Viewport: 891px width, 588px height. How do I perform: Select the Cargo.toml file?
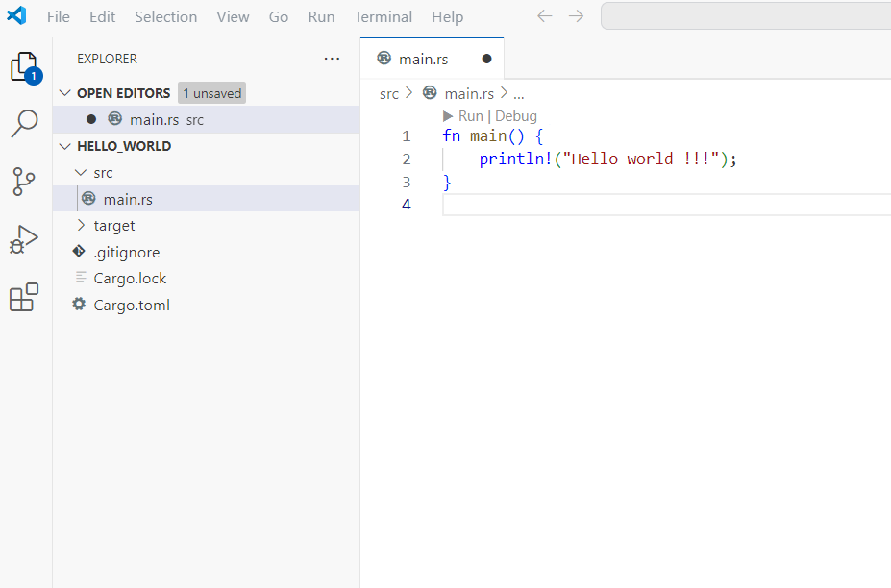pyautogui.click(x=207, y=305)
